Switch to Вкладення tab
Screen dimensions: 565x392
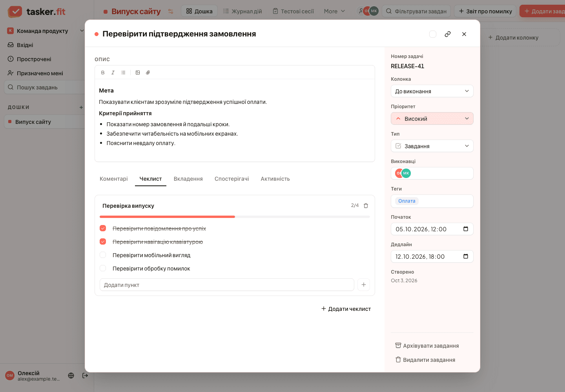[188, 179]
